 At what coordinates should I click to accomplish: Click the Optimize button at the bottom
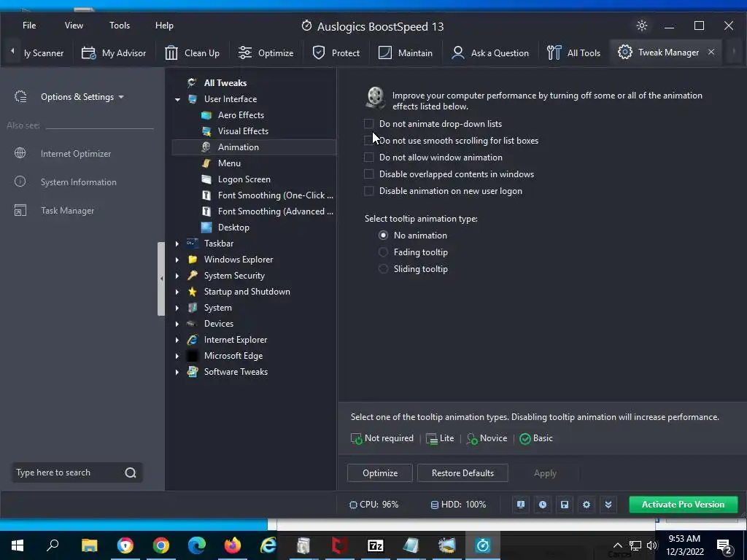[379, 472]
